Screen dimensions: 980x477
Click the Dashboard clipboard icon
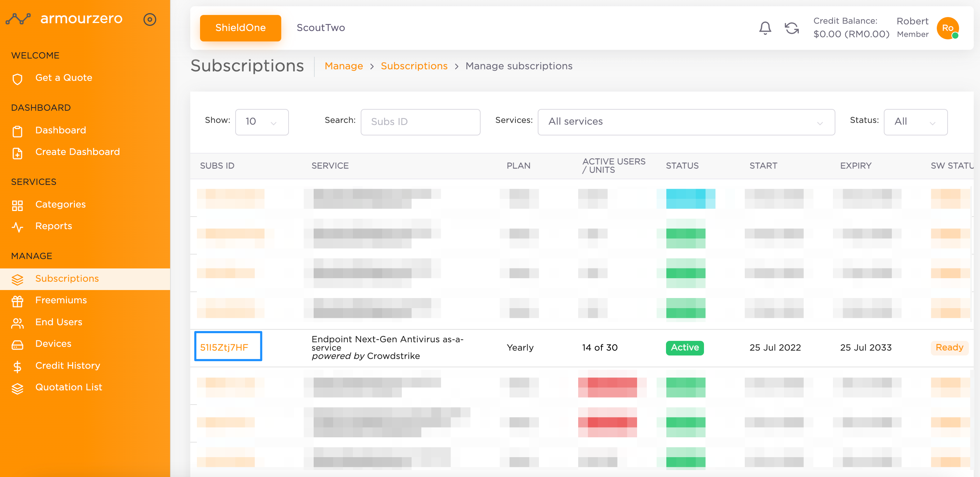point(17,131)
